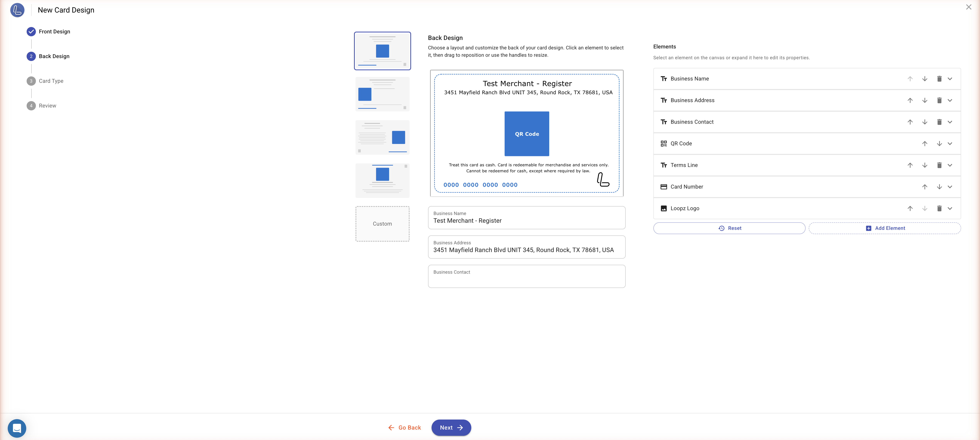The image size is (980, 440).
Task: Select the 0000 card number on the canvas
Action: [x=481, y=185]
